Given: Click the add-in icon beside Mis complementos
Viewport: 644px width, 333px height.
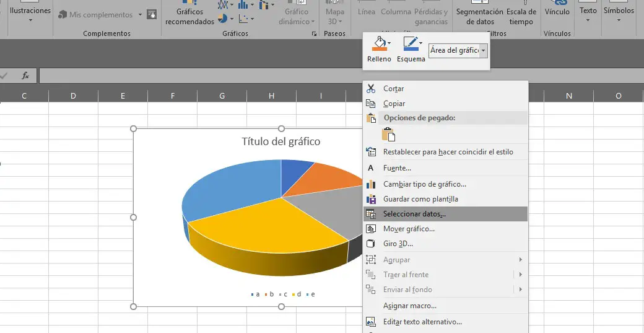Looking at the screenshot, I should (152, 14).
